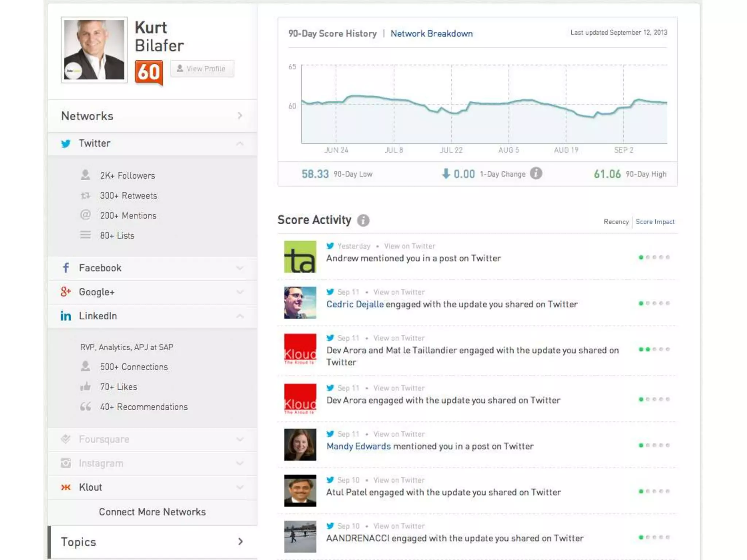
Task: Expand the Google+ network section
Action: click(240, 292)
